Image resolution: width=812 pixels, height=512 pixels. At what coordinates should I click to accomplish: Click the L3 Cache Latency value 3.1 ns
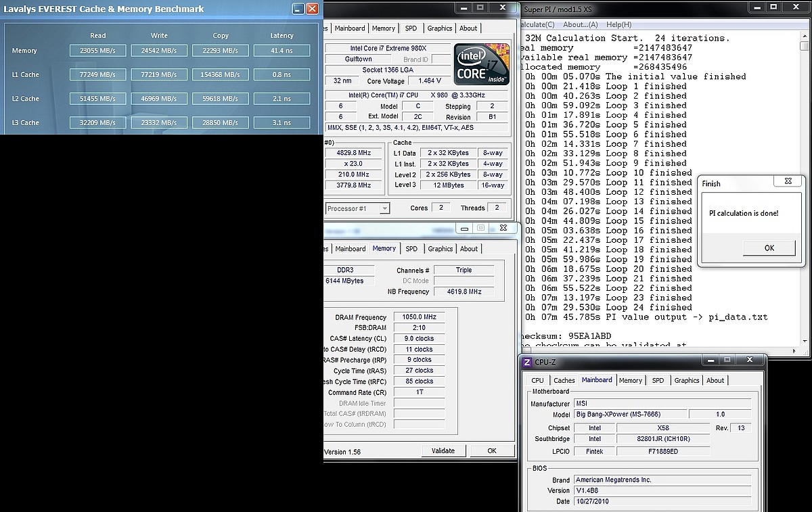point(282,122)
